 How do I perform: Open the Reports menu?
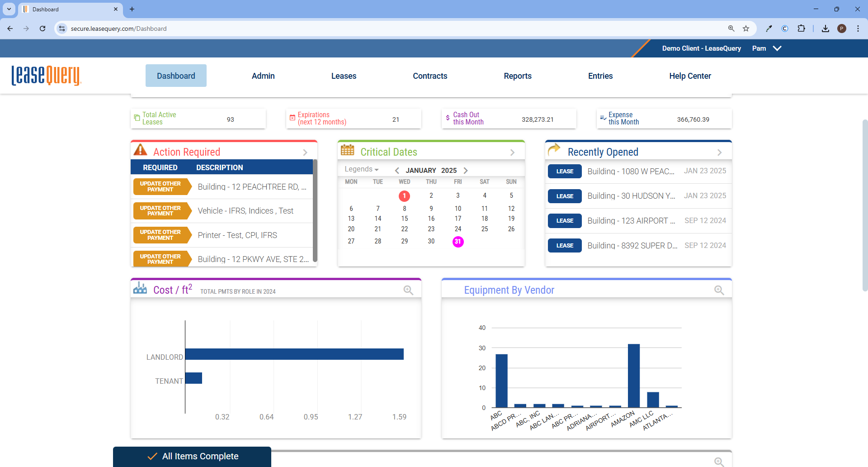tap(518, 76)
